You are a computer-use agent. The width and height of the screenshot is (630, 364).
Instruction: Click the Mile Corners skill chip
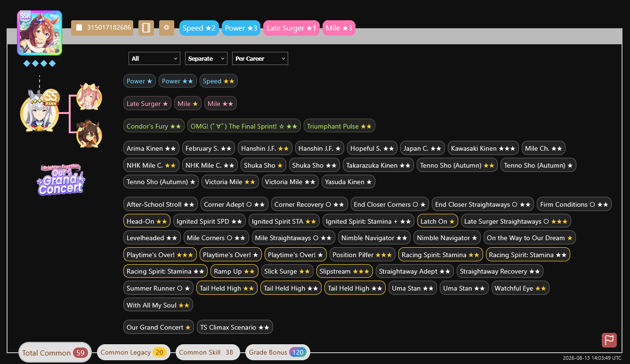point(216,238)
